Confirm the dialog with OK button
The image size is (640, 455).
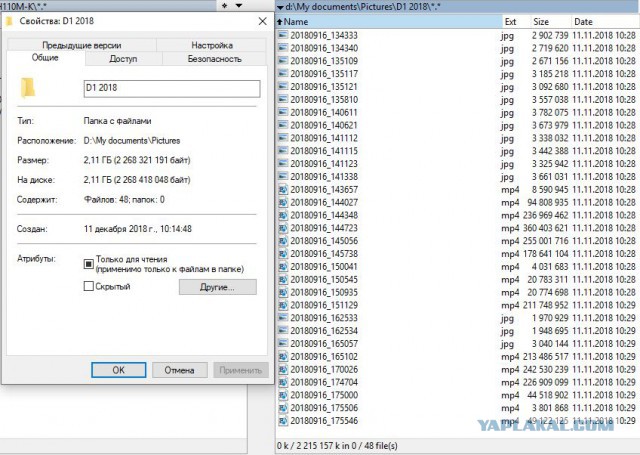(118, 370)
